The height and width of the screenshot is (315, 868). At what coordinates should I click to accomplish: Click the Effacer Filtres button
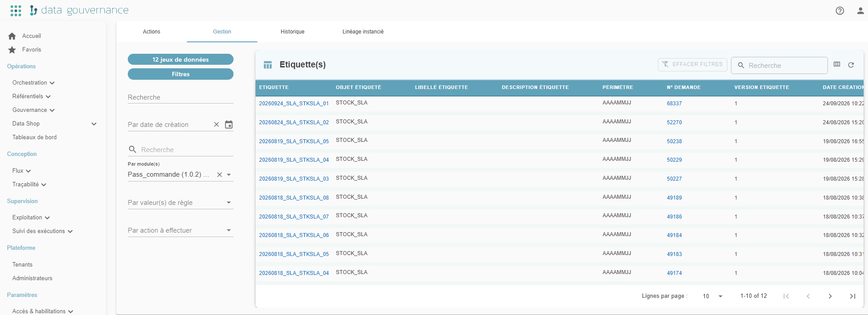tap(692, 64)
